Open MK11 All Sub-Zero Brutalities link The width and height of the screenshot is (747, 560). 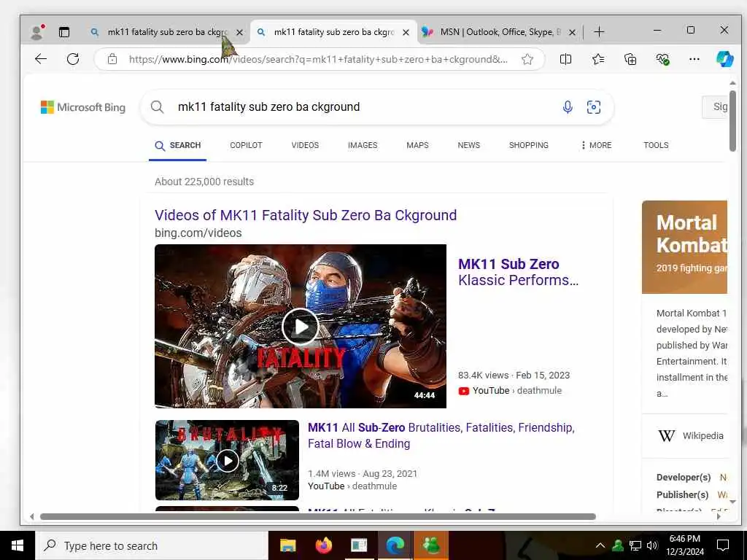pyautogui.click(x=441, y=435)
